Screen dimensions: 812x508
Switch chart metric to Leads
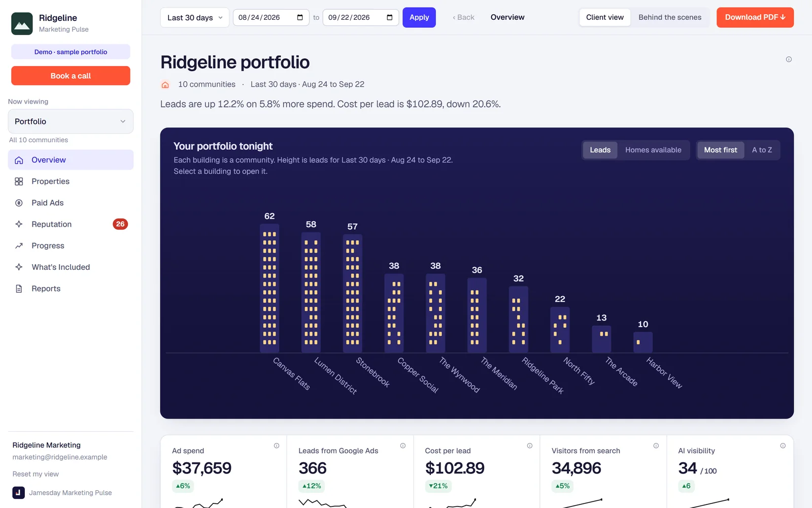pos(600,150)
